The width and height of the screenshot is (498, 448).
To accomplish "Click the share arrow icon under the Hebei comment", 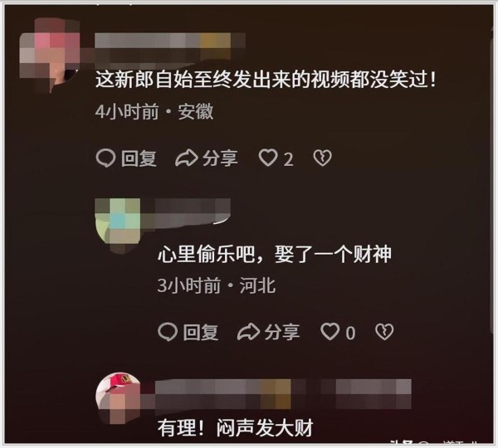I will pyautogui.click(x=249, y=332).
